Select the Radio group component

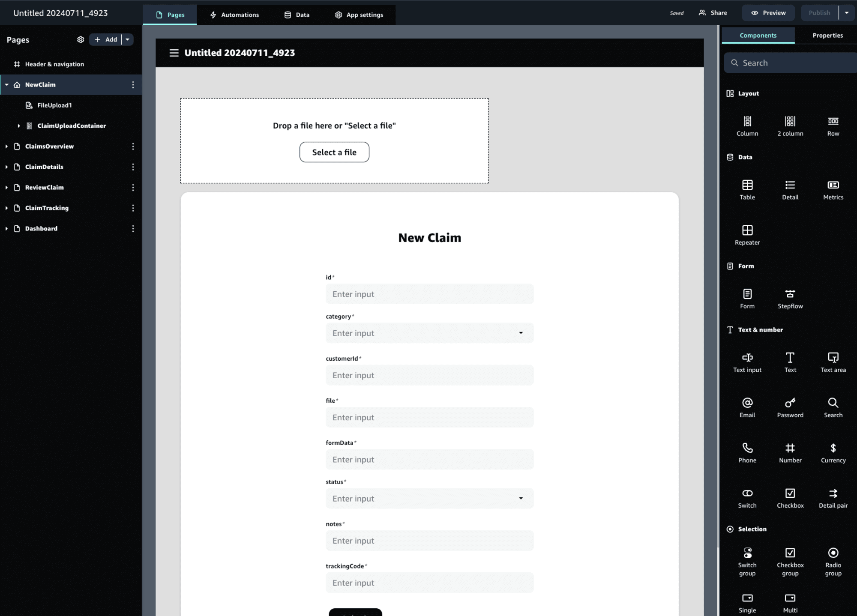(x=833, y=562)
